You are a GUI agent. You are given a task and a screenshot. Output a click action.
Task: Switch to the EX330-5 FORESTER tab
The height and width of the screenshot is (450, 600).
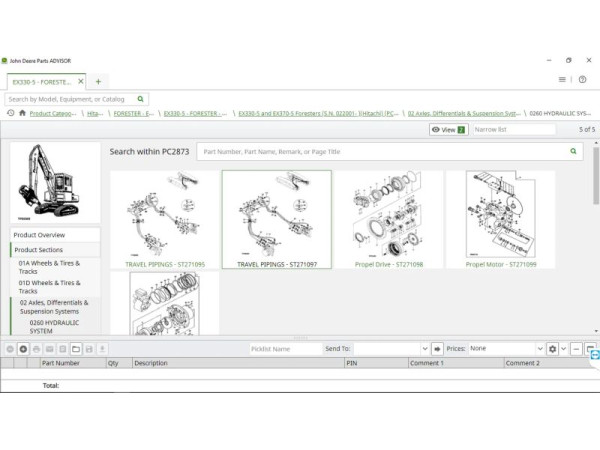(41, 81)
